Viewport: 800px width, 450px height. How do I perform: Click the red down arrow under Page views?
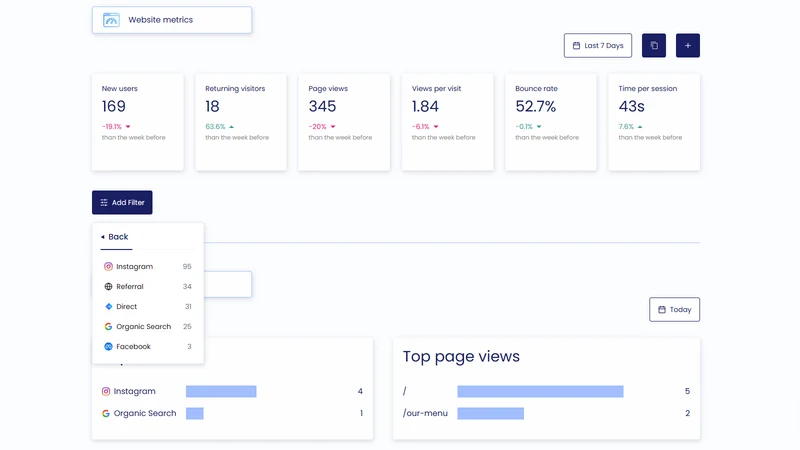tap(333, 127)
